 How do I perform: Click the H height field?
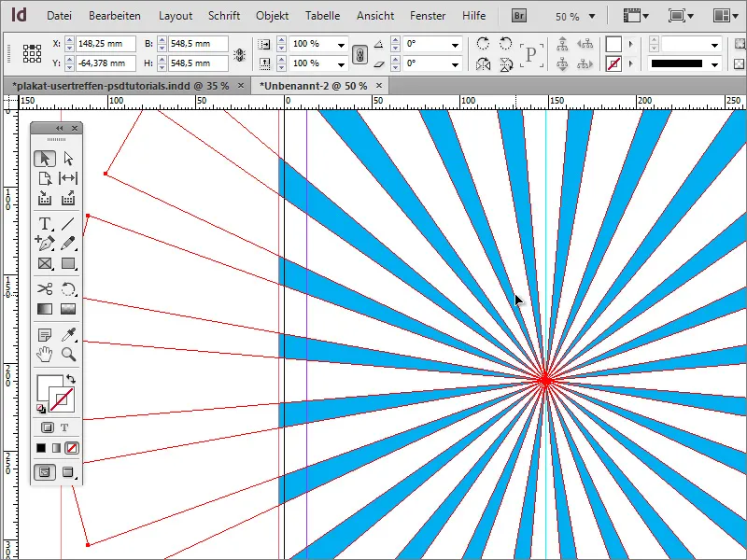(198, 63)
